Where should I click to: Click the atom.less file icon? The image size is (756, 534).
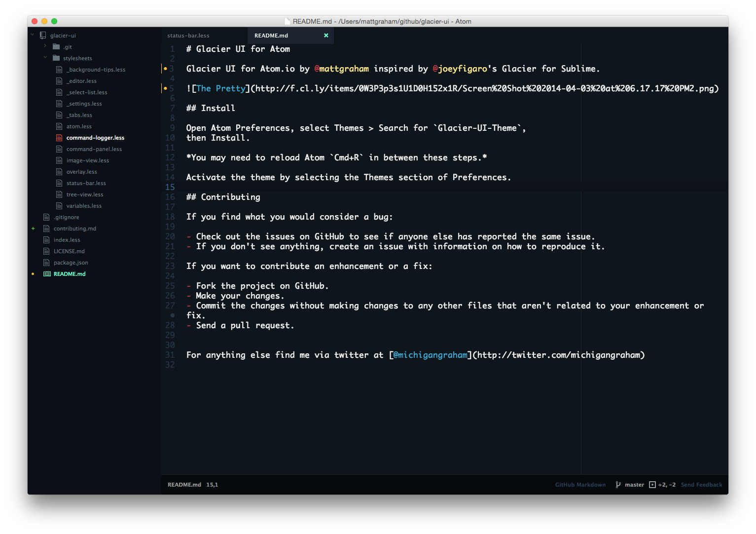pyautogui.click(x=59, y=126)
